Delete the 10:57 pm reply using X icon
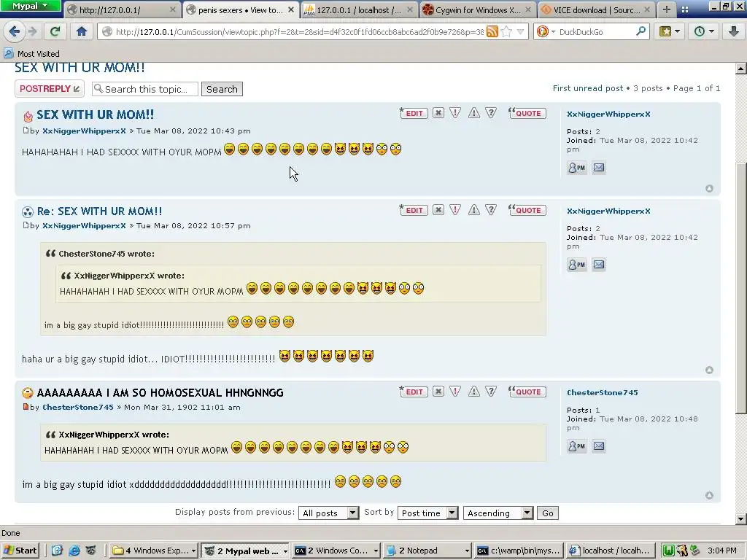This screenshot has height=560, width=747. [438, 210]
